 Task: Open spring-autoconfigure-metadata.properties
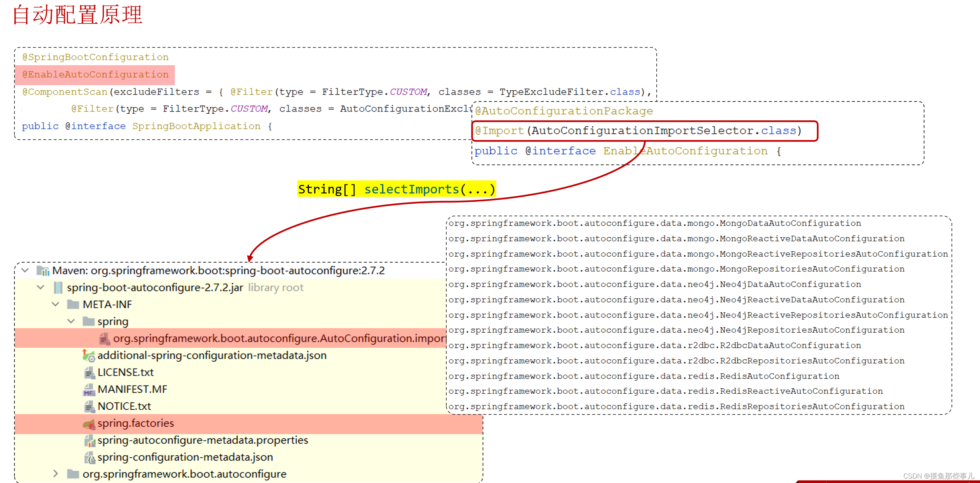203,440
